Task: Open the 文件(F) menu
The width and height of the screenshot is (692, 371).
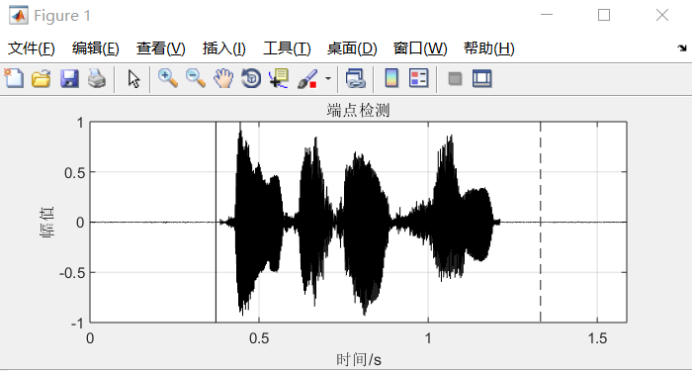Action: [x=31, y=48]
